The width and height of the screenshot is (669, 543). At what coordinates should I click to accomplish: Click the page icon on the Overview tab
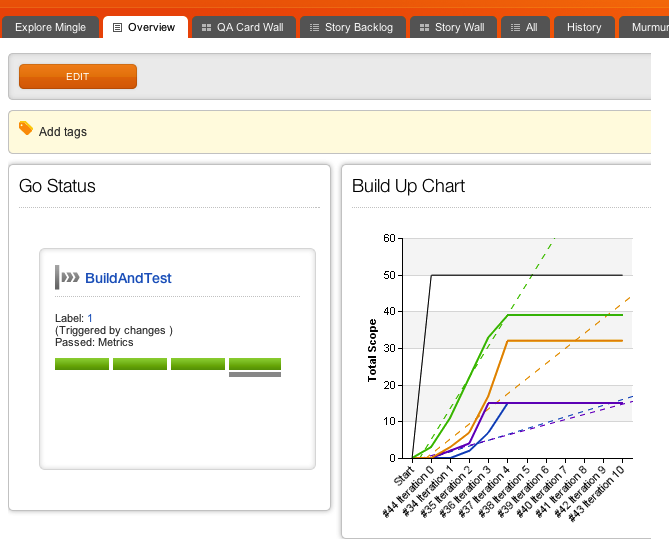pos(118,28)
